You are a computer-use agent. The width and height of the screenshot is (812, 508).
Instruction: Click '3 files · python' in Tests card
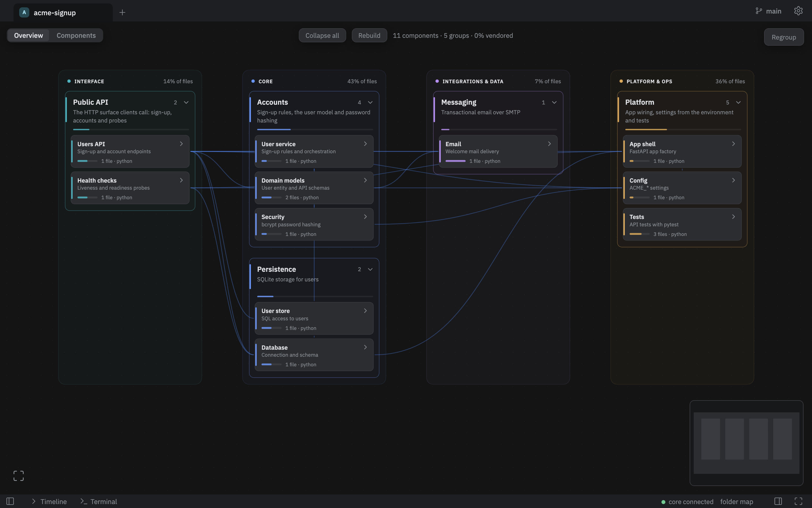[670, 234]
